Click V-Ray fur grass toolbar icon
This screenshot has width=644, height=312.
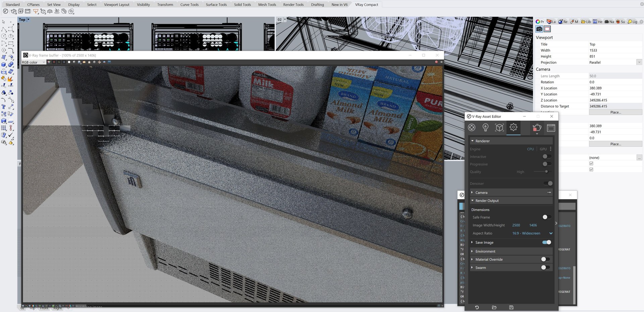pyautogui.click(x=57, y=11)
